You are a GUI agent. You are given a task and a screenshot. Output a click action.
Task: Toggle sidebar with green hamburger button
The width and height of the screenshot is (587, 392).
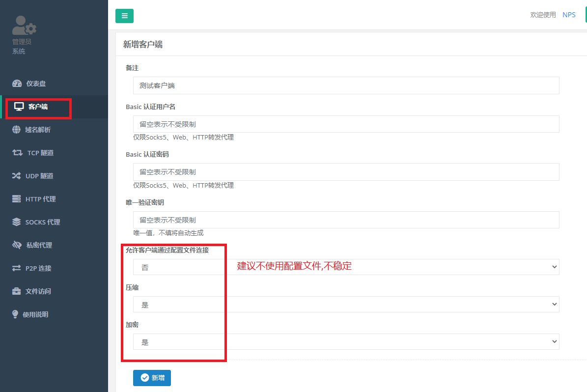124,16
